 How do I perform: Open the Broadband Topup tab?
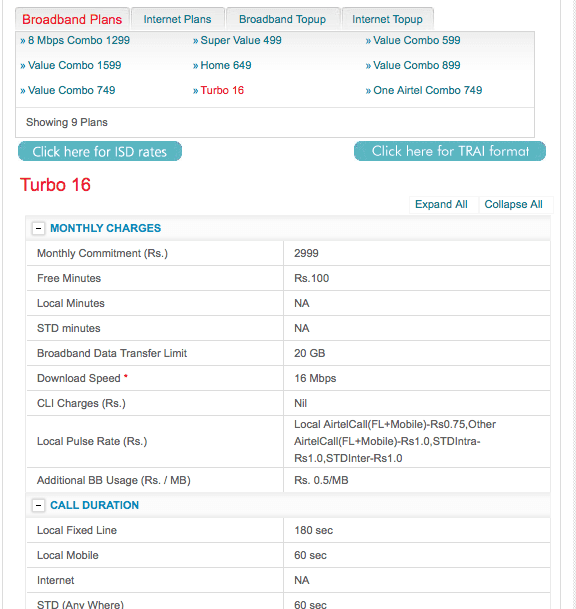pos(282,19)
